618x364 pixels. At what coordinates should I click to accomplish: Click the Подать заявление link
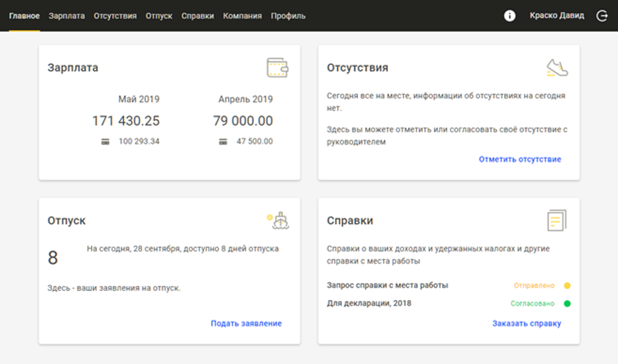[x=246, y=323]
